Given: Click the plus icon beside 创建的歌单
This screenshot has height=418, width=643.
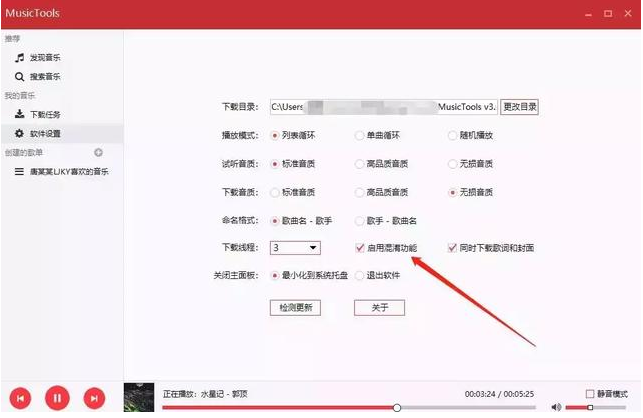Looking at the screenshot, I should pyautogui.click(x=98, y=153).
